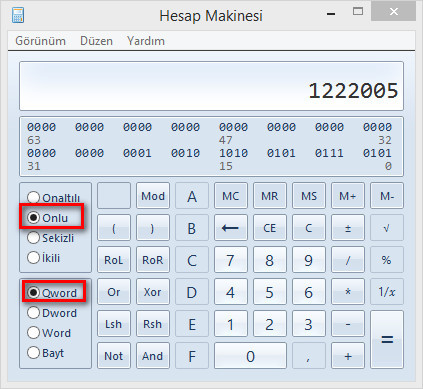Image resolution: width=423 pixels, height=389 pixels.
Task: Click the 1/x reciprocal button
Action: pyautogui.click(x=387, y=292)
